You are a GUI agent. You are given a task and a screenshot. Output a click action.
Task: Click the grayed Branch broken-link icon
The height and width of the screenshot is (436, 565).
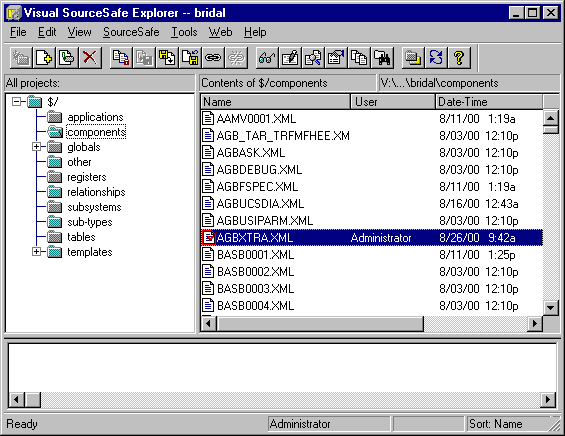point(236,58)
